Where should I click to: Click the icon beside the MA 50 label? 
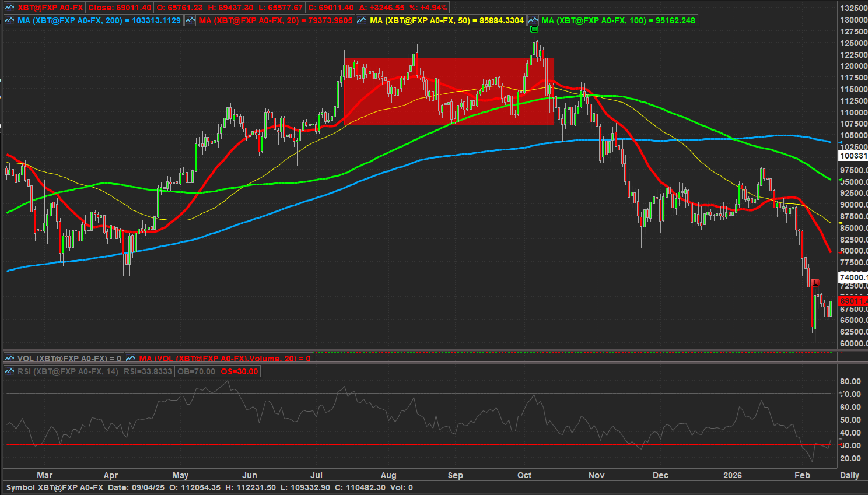click(362, 20)
